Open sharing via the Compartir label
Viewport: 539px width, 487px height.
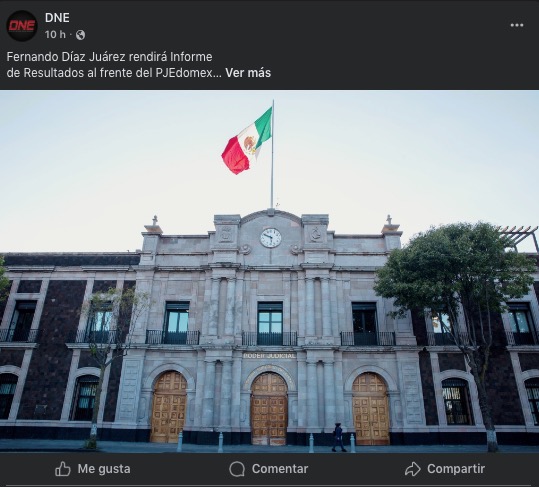[x=456, y=469]
